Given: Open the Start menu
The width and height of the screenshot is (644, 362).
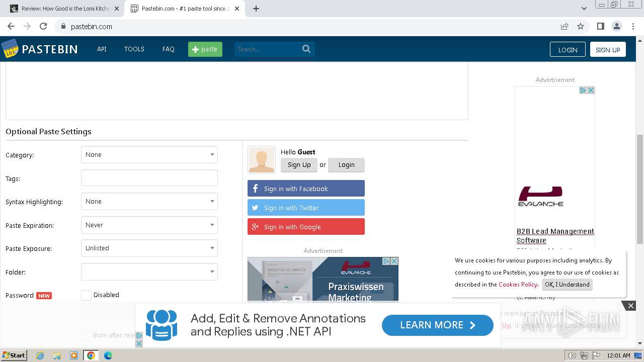Looking at the screenshot, I should (x=14, y=355).
